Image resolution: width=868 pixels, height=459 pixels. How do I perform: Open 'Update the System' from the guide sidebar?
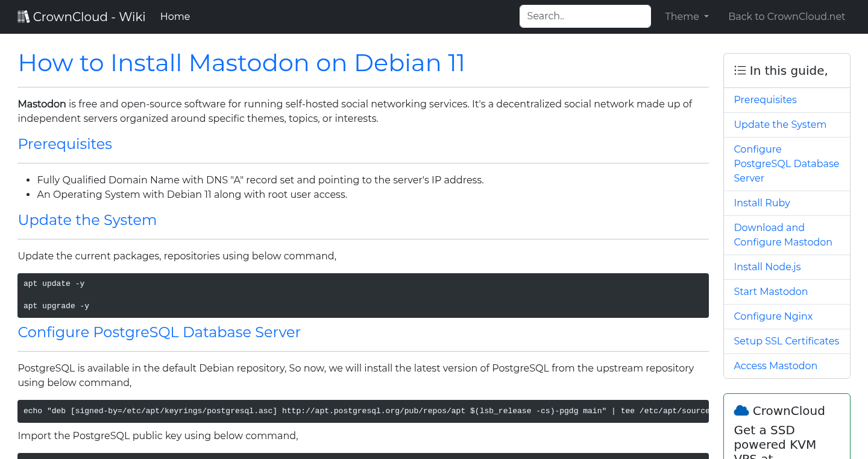click(780, 124)
